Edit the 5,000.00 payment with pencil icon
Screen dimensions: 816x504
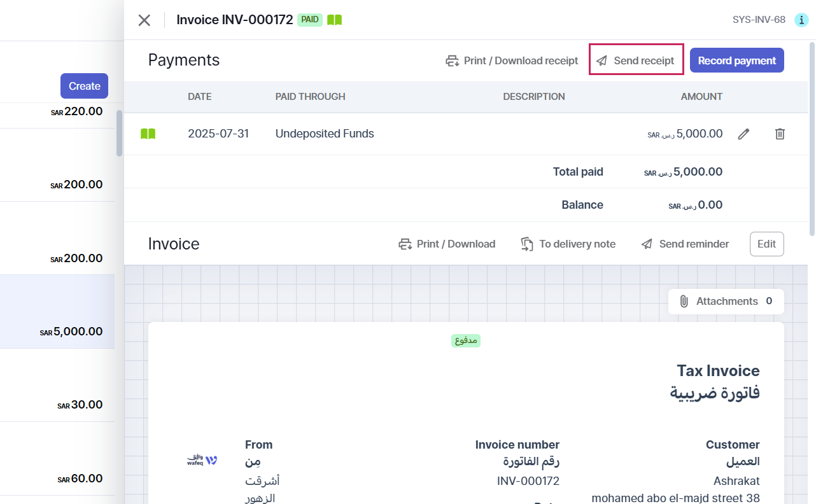[743, 134]
